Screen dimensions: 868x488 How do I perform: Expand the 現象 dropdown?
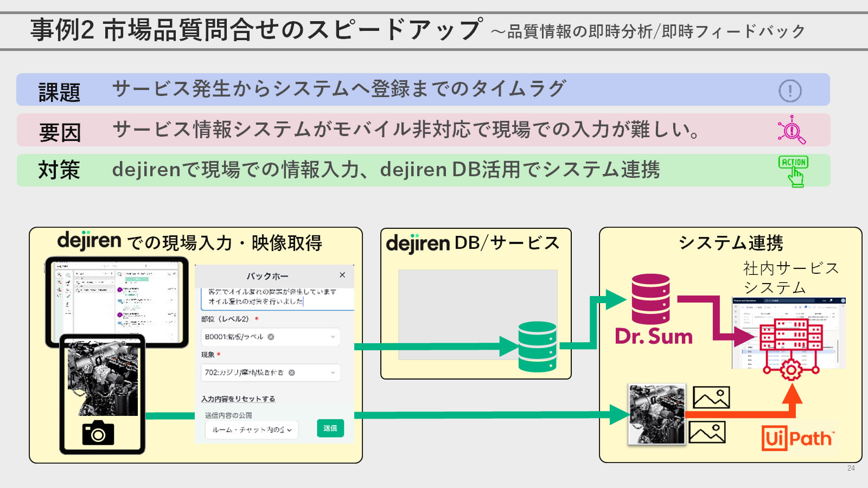pos(333,373)
